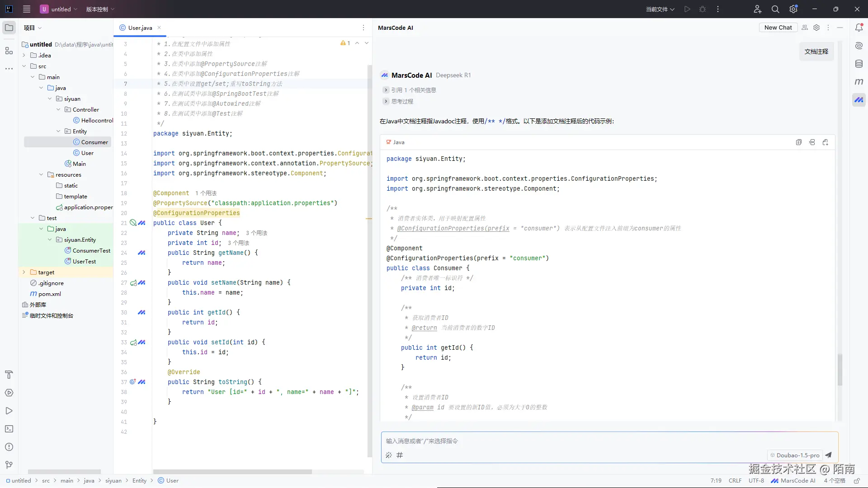Toggle the Project tool window folder icon
The width and height of the screenshot is (868, 488).
pyautogui.click(x=9, y=28)
